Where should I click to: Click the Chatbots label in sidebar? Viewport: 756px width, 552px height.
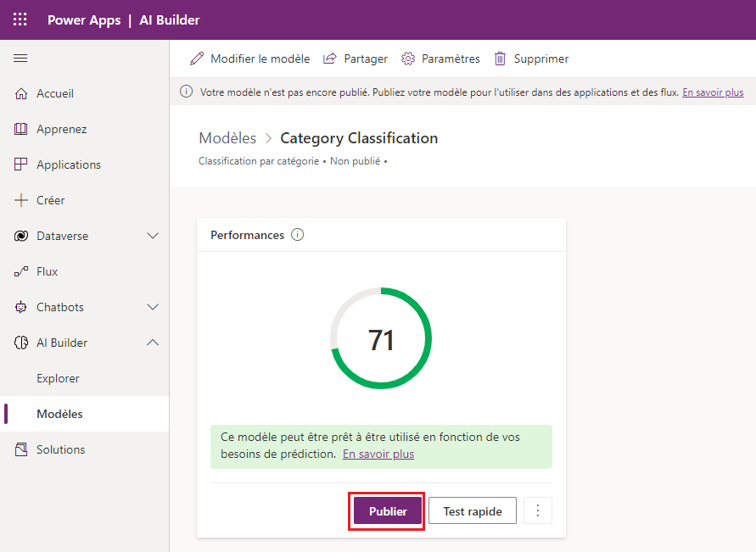(60, 307)
